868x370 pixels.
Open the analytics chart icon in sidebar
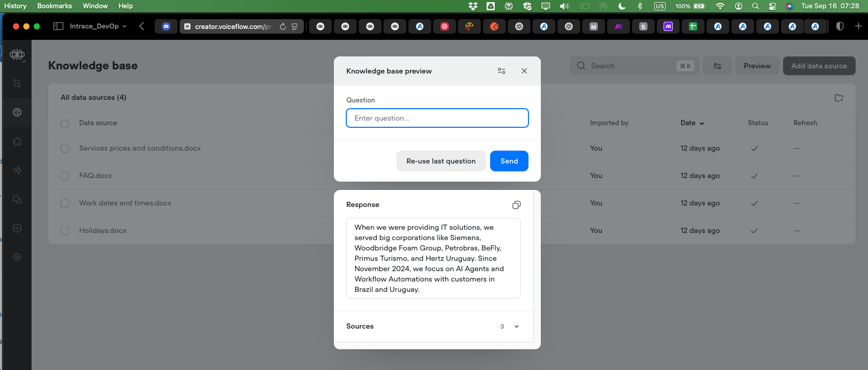point(17,228)
